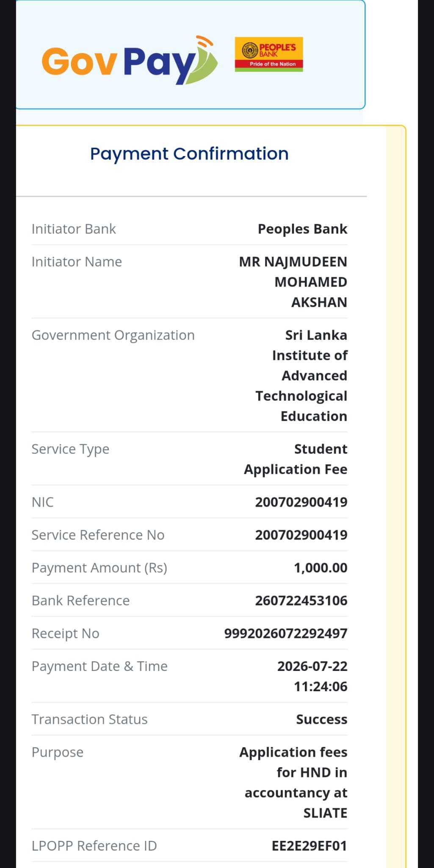Image resolution: width=434 pixels, height=868 pixels.
Task: Tap the LPOPP Reference ID EE2E29EF01
Action: click(309, 846)
